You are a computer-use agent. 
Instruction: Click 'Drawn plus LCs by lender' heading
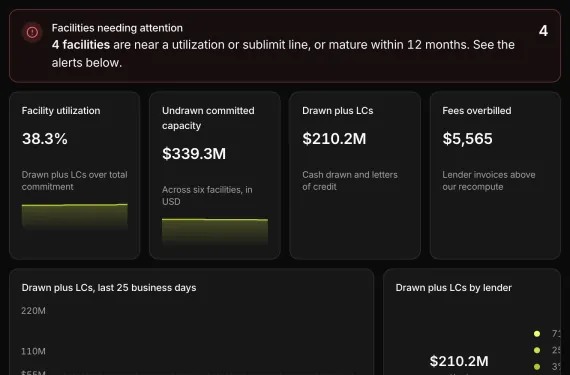coord(453,287)
